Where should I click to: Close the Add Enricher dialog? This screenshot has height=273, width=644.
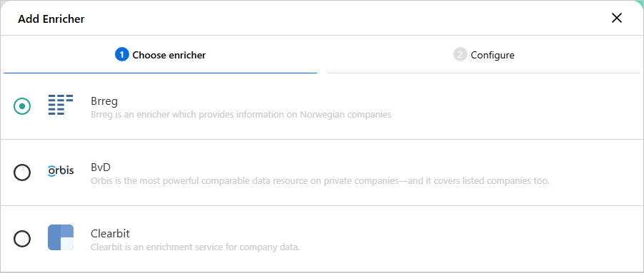(616, 18)
